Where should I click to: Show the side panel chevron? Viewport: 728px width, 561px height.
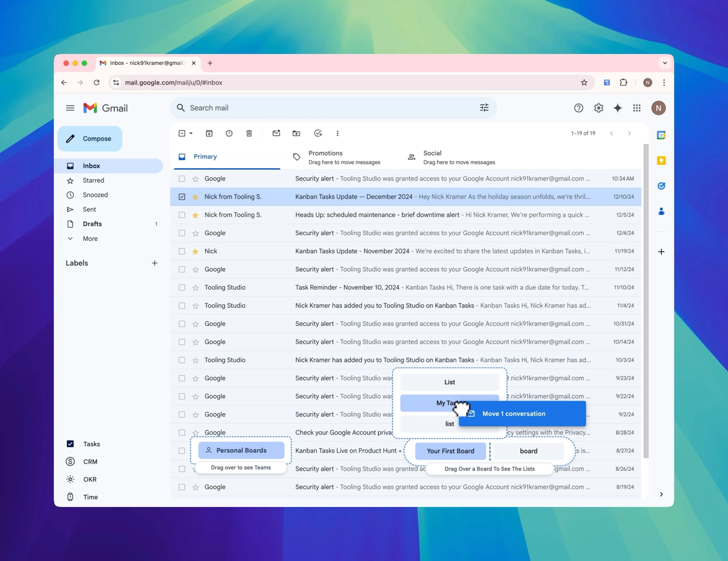tap(661, 494)
